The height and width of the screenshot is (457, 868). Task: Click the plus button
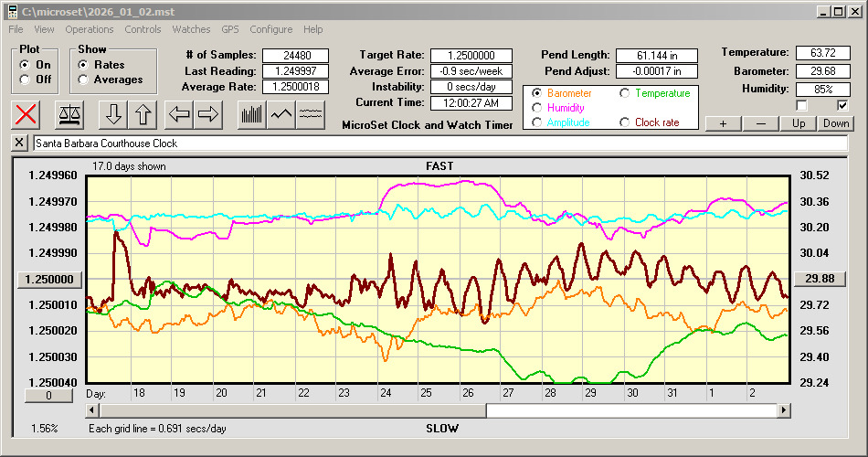tap(723, 123)
